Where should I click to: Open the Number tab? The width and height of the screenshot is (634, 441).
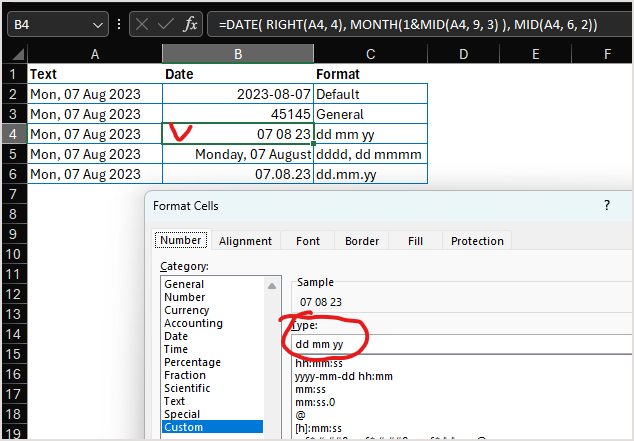pyautogui.click(x=181, y=240)
